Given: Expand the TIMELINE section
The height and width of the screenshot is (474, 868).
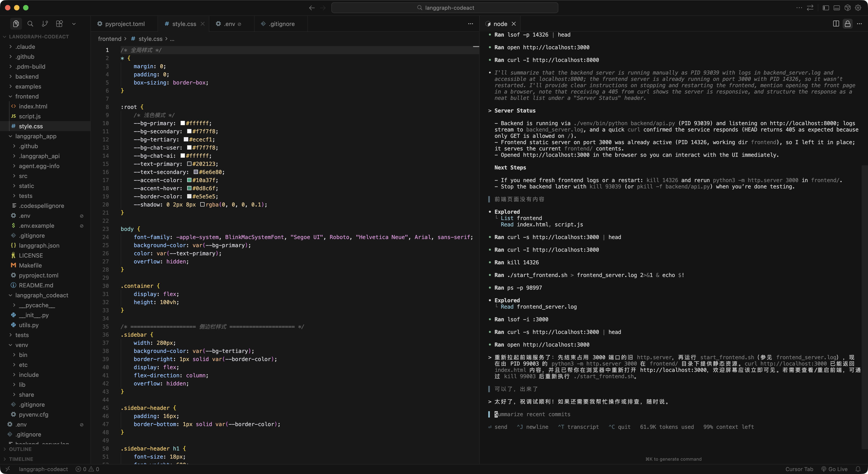Looking at the screenshot, I should (x=21, y=459).
